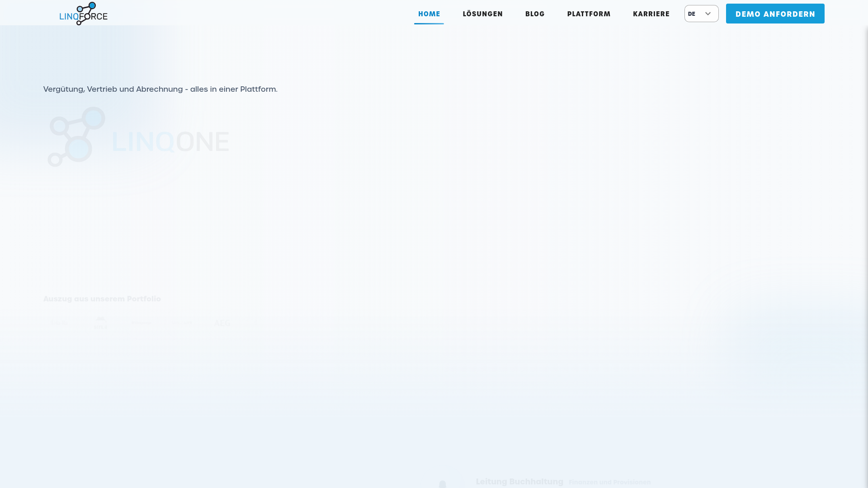Click the AEG portfolio logo

click(222, 323)
